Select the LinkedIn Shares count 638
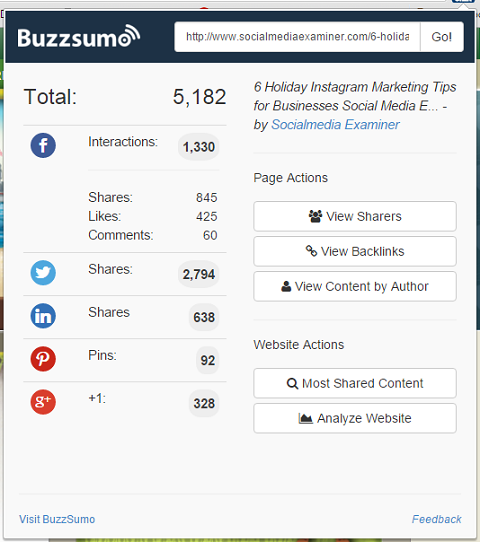This screenshot has width=480, height=542. coord(204,317)
